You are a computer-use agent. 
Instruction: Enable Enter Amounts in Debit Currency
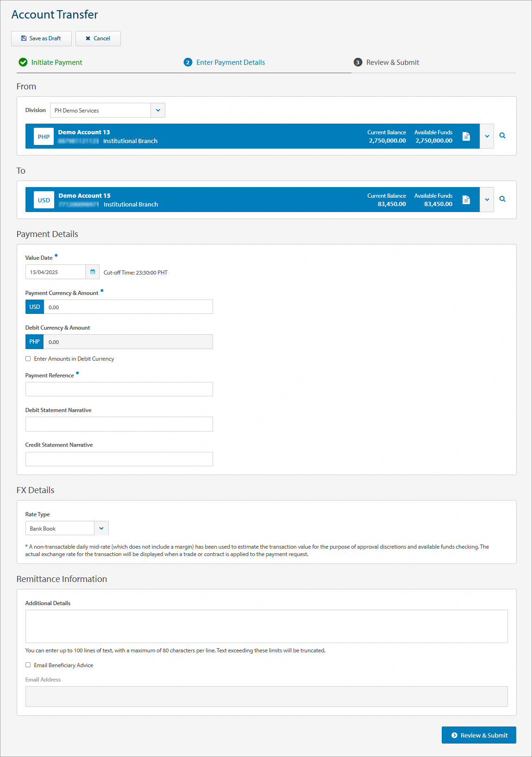coord(28,359)
